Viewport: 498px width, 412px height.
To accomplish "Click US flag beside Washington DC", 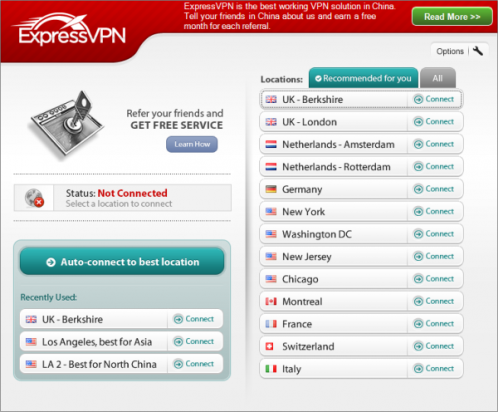I will pyautogui.click(x=271, y=234).
